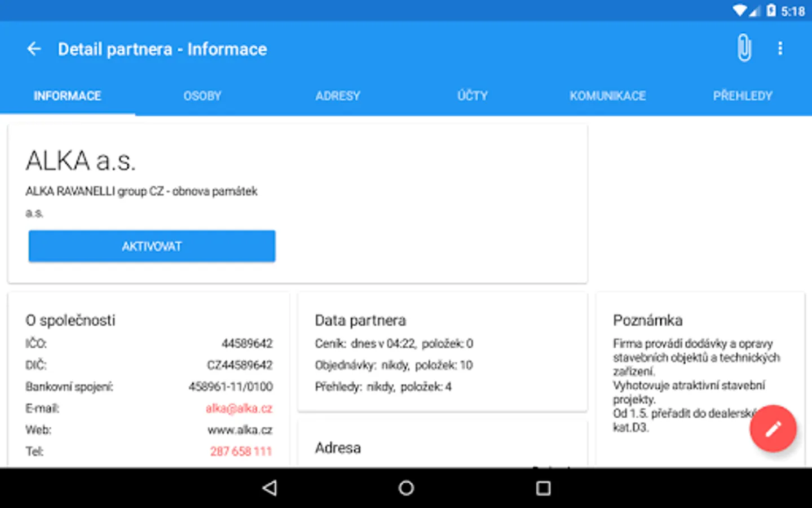This screenshot has width=812, height=508.
Task: Tap the clock showing 5:18
Action: click(x=793, y=11)
